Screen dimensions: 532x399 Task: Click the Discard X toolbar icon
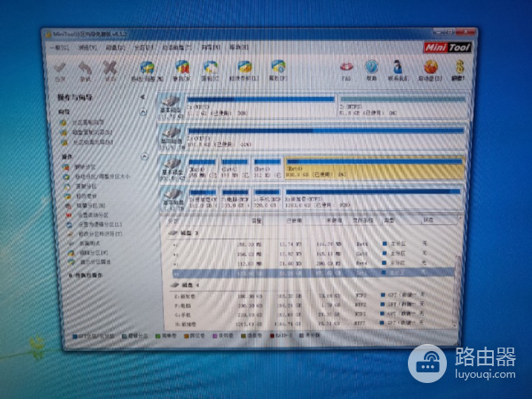pyautogui.click(x=110, y=69)
